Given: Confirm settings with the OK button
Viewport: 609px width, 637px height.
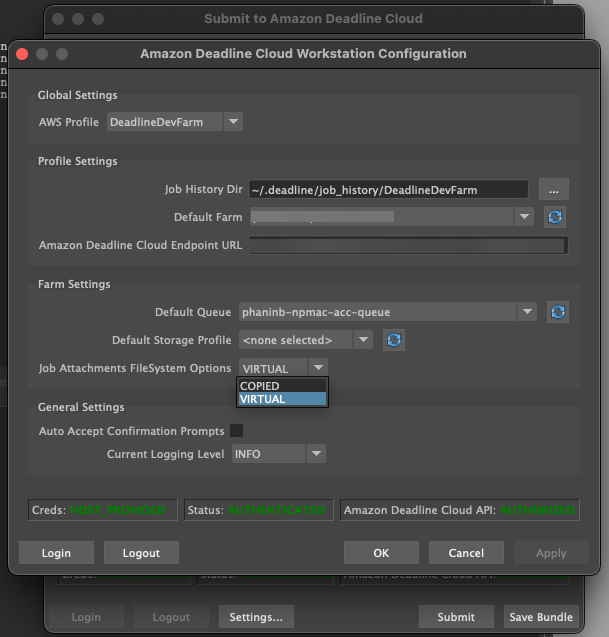Looking at the screenshot, I should [381, 552].
